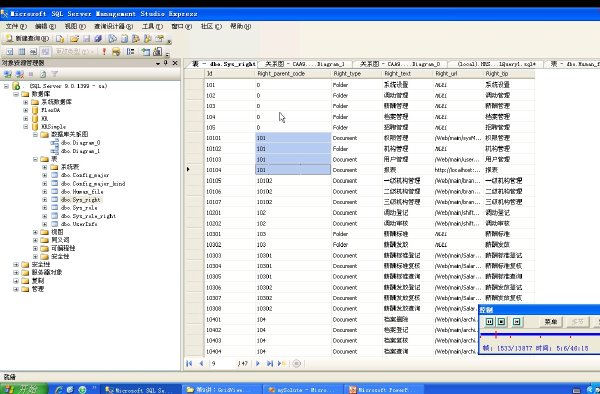Open the 视图 (View) menu
Image resolution: width=600 pixels, height=394 pixels.
pos(75,26)
